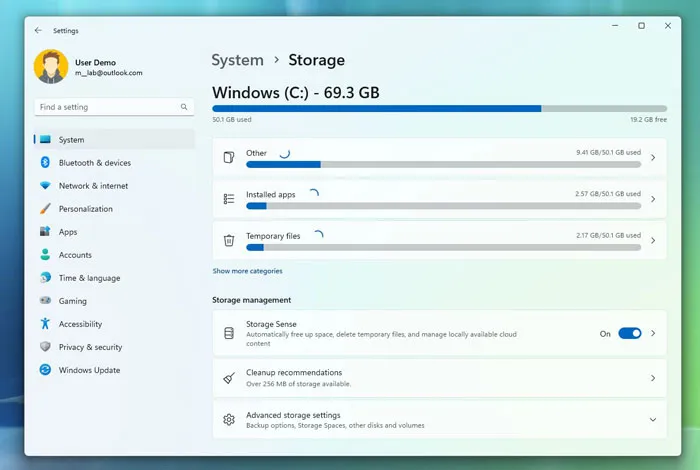Click the Cleanup recommendations broom icon
Screen dimensions: 700x470
coord(229,378)
